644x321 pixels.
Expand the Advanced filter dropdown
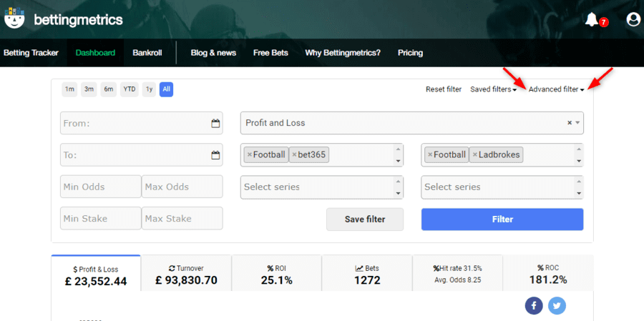pyautogui.click(x=556, y=89)
